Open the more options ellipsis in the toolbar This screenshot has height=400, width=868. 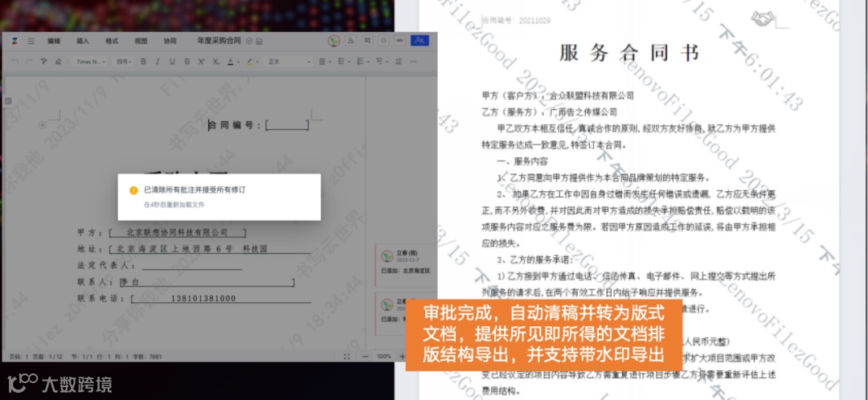coord(414,61)
